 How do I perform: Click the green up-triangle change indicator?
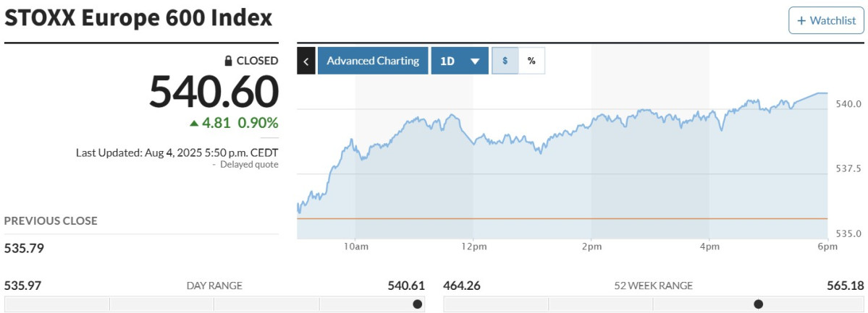click(x=194, y=123)
